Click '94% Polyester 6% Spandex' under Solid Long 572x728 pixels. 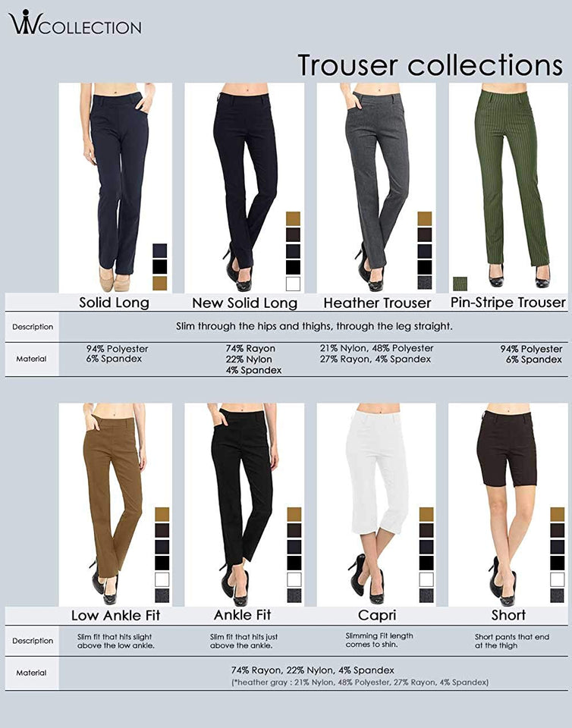tap(117, 354)
